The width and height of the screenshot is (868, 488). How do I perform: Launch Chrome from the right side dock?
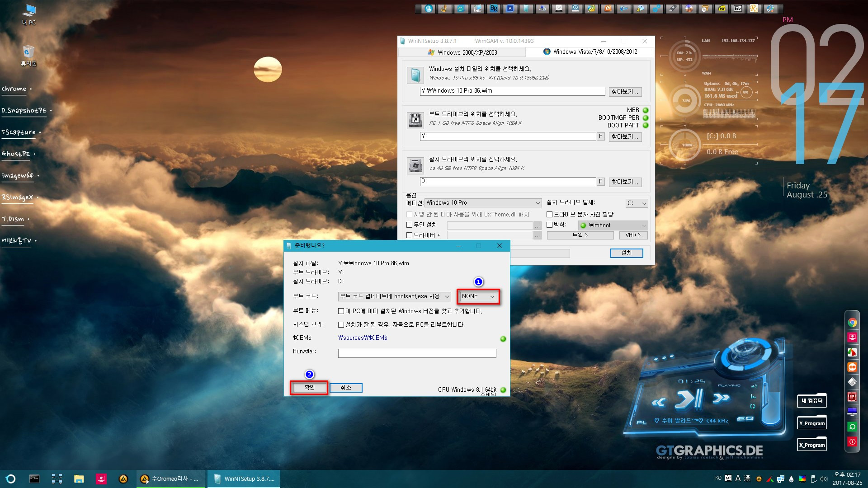852,323
